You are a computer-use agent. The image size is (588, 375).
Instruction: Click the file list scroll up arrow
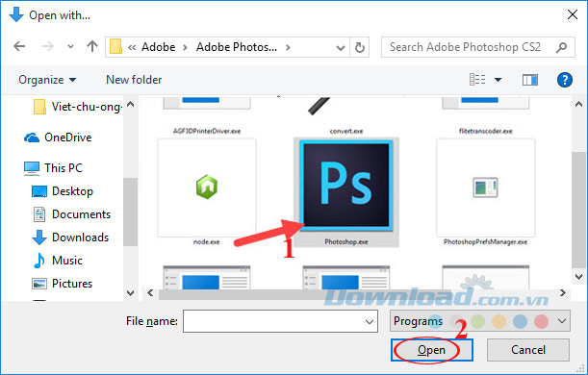click(x=578, y=105)
